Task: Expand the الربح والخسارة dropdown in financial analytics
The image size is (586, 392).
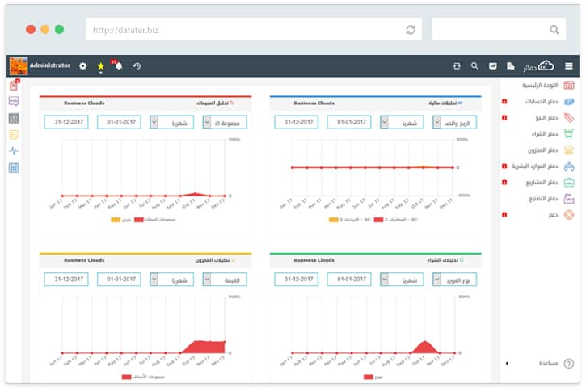Action: (455, 122)
